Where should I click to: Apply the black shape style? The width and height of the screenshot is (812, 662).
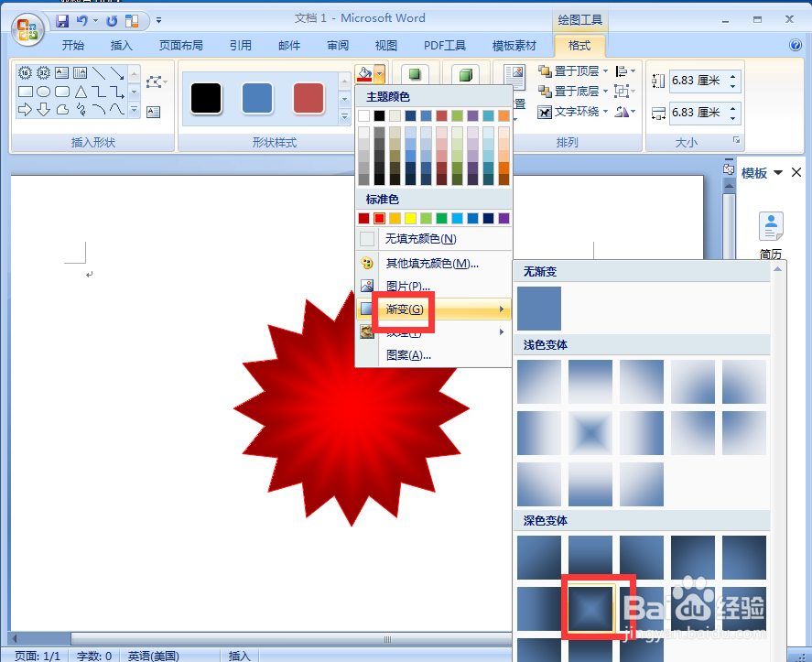coord(206,98)
